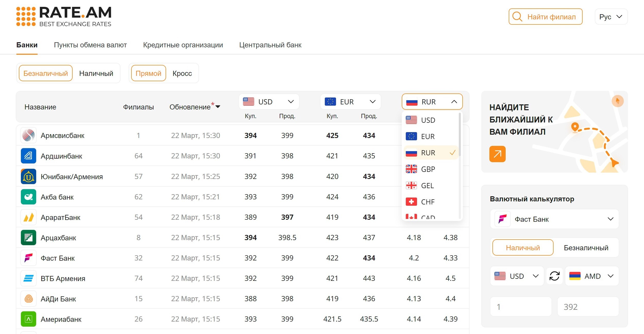Open the Пункты обмена валют tab
644x334 pixels.
tap(90, 45)
